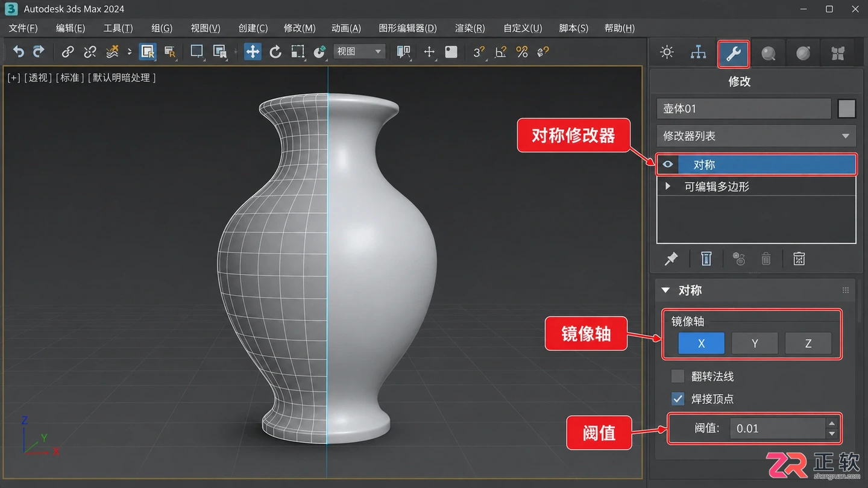Click the Bind to Space Warp icon

coord(112,52)
